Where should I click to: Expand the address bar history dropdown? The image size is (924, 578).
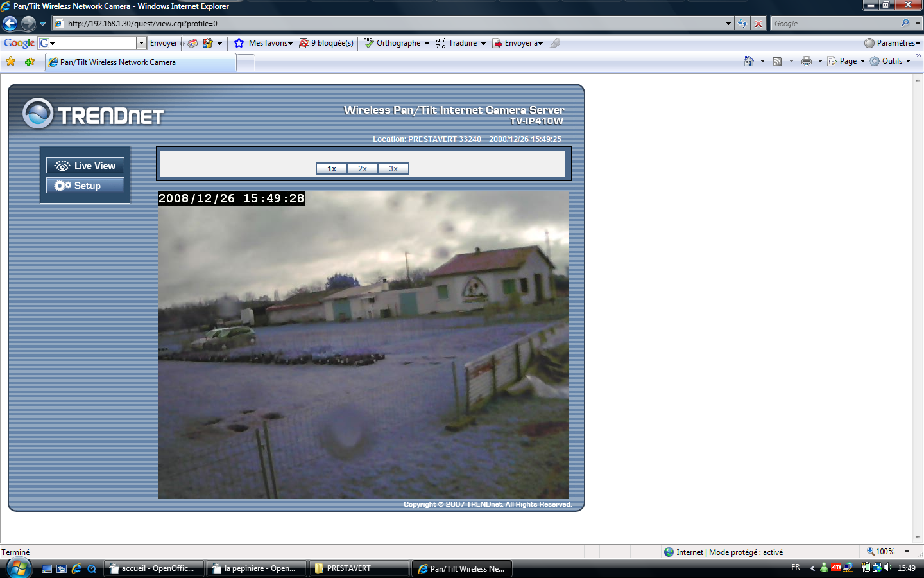tap(728, 24)
